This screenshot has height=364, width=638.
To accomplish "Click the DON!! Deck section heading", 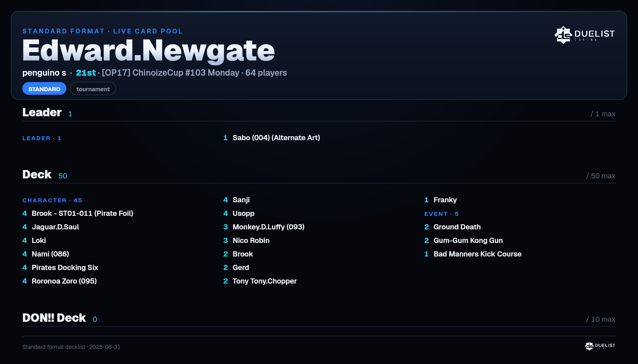I will coord(54,318).
